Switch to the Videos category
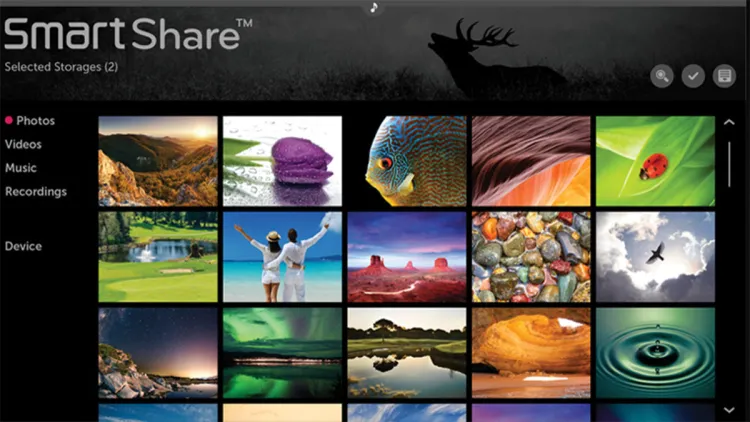 pos(23,144)
